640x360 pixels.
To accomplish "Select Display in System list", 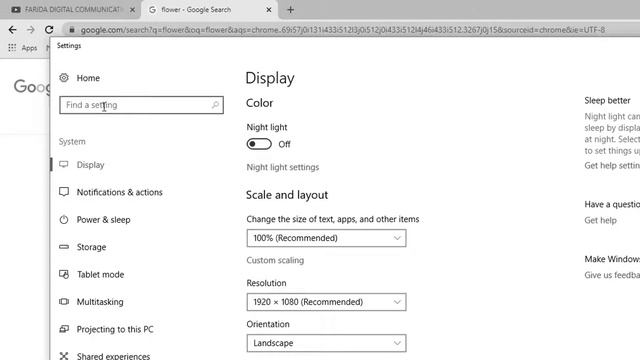I will tap(90, 165).
